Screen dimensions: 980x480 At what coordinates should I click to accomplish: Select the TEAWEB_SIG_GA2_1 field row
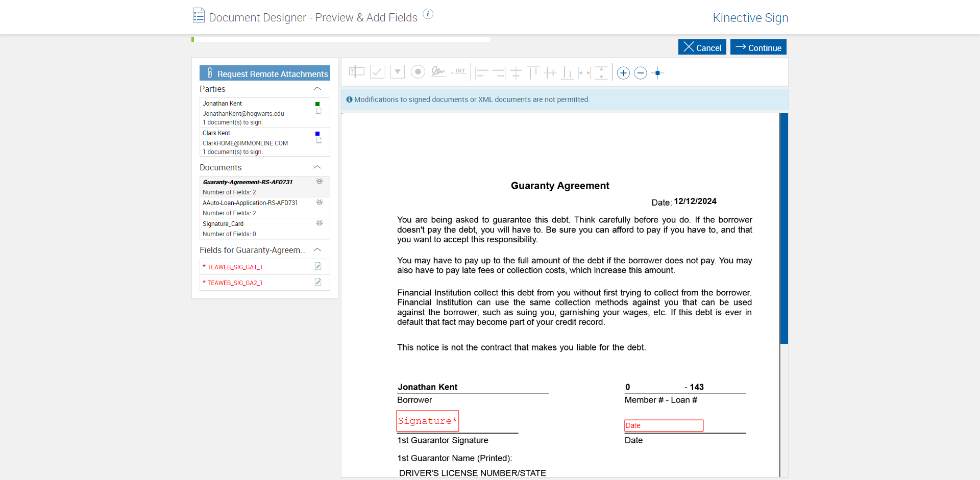point(265,283)
